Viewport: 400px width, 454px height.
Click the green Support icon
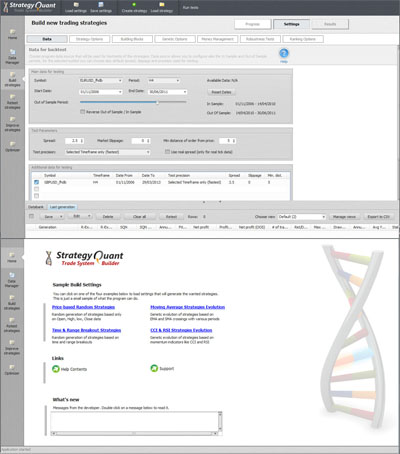154,368
